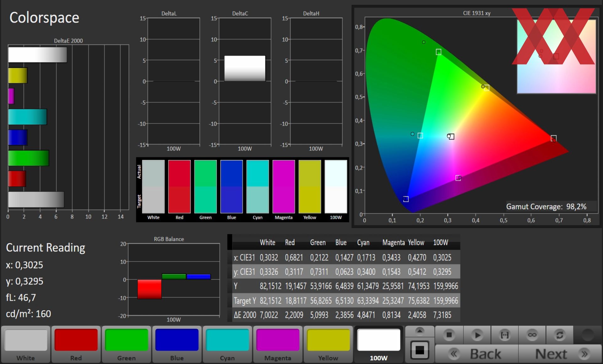The height and width of the screenshot is (364, 603).
Task: Click the Yellow actual/target comparison swatch
Action: point(310,187)
